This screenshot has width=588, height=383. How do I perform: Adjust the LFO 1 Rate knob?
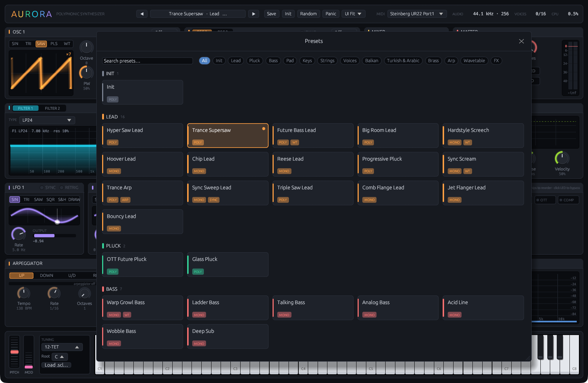(19, 234)
